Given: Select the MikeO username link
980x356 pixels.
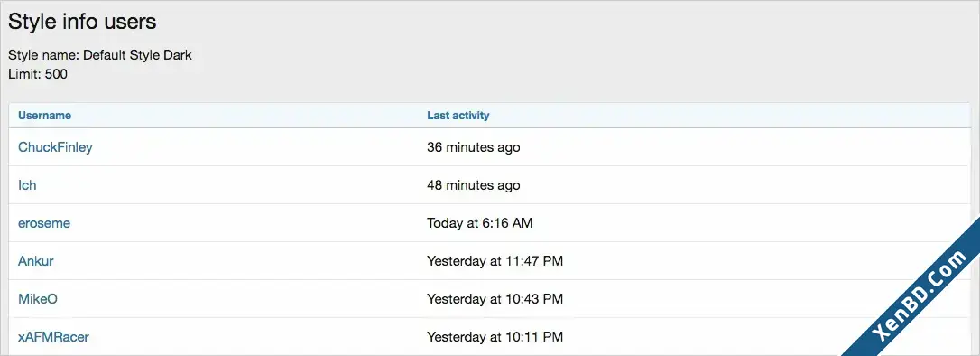Looking at the screenshot, I should [38, 299].
